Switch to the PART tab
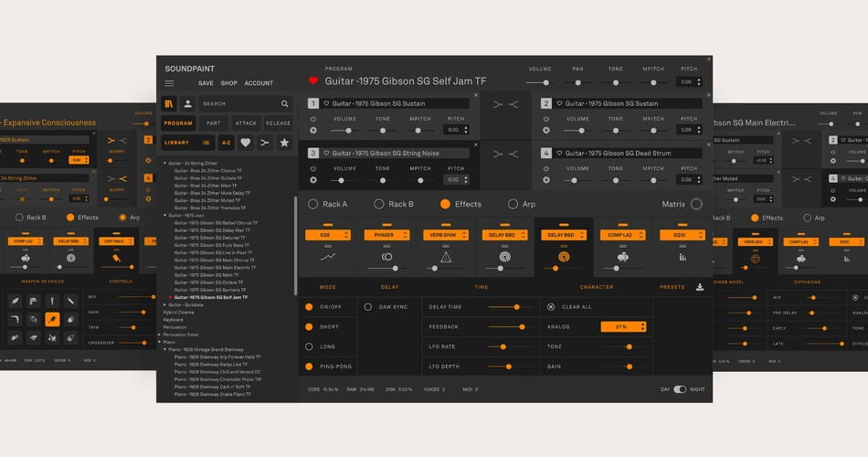The height and width of the screenshot is (457, 868). click(213, 123)
